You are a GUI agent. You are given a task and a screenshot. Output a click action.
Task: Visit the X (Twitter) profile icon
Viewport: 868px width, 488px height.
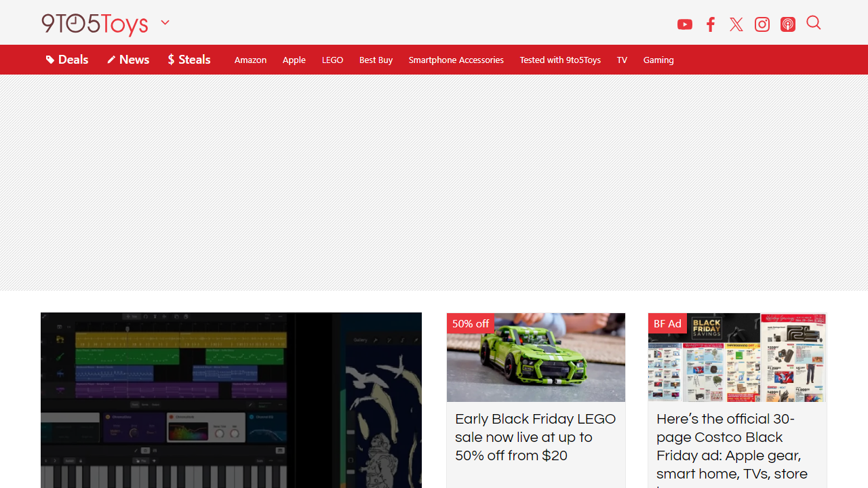click(736, 24)
